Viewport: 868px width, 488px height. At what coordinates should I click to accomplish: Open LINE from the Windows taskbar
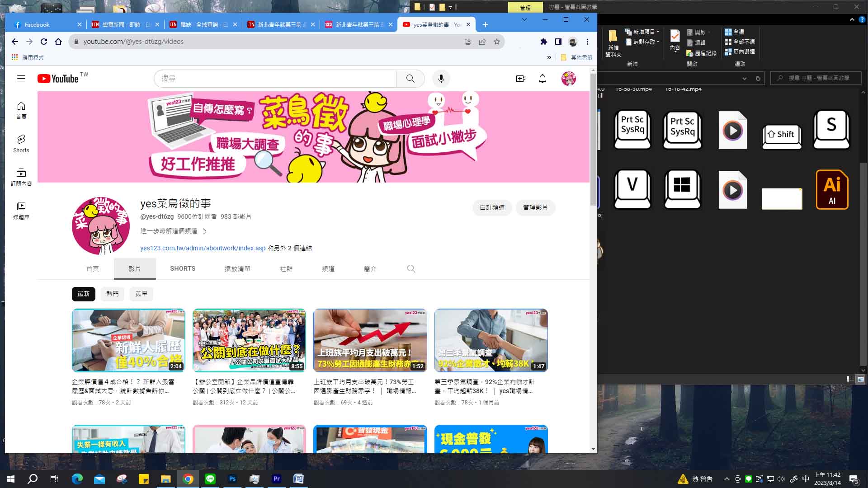coord(210,479)
